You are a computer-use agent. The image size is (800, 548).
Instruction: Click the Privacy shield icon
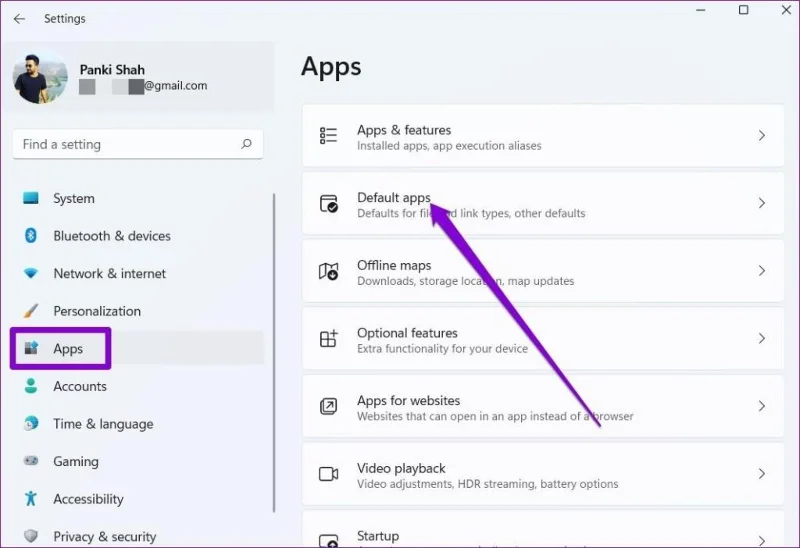31,536
